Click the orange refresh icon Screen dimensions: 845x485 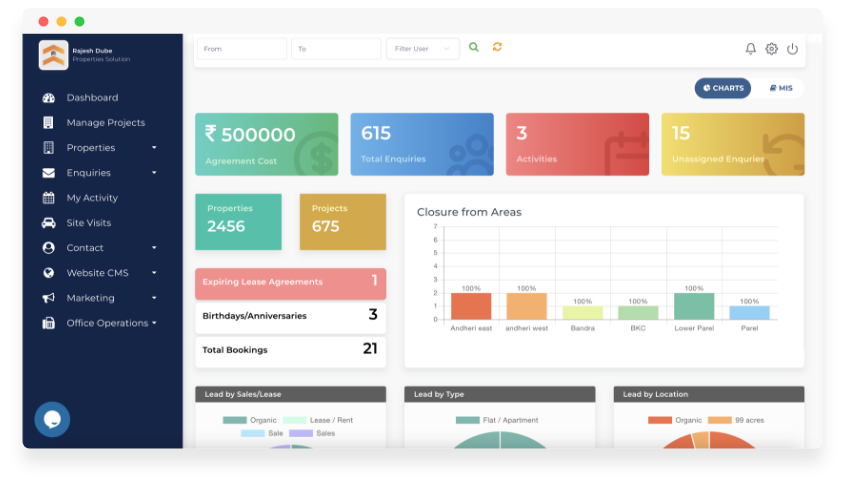497,47
